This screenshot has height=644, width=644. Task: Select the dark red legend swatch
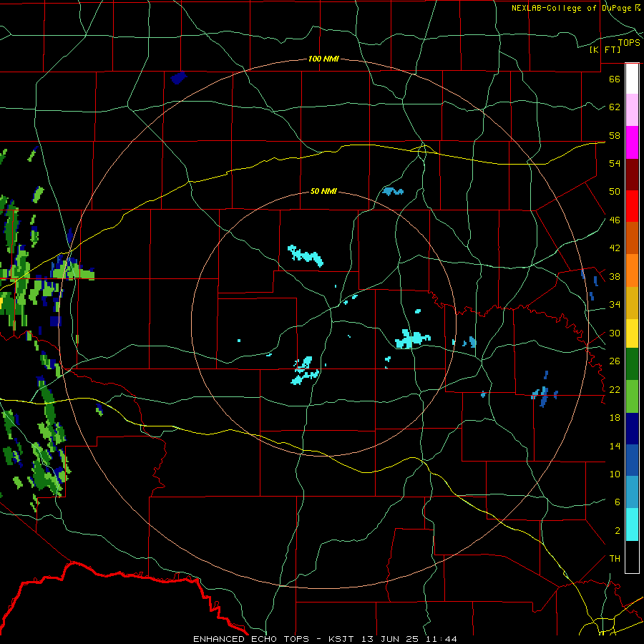(x=632, y=174)
